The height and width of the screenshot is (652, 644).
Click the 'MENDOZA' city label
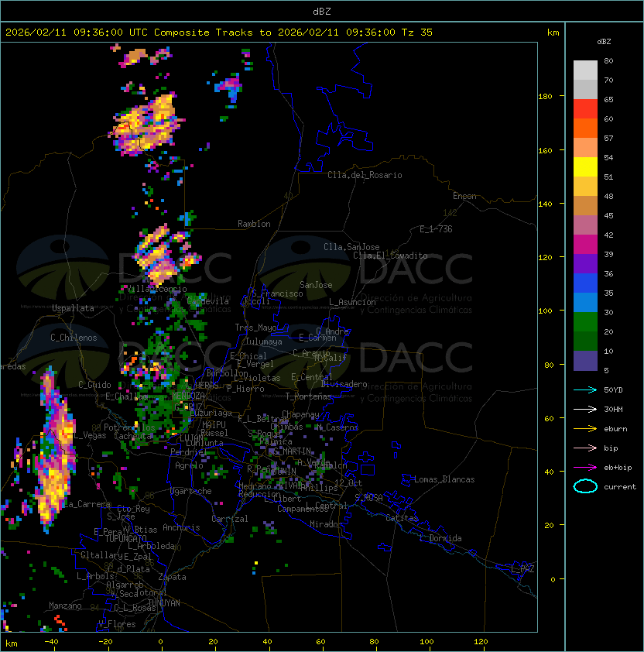[x=188, y=395]
